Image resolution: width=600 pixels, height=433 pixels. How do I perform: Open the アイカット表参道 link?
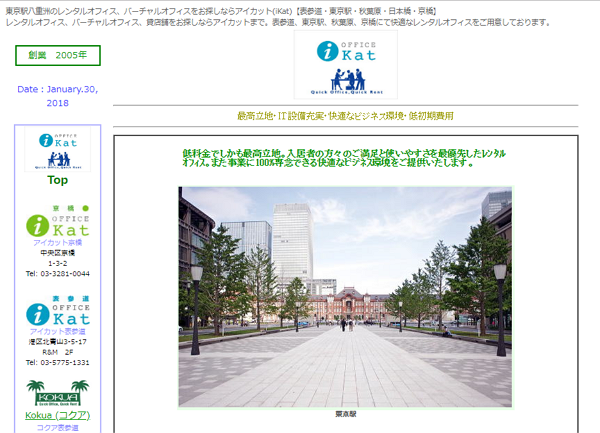click(x=57, y=332)
